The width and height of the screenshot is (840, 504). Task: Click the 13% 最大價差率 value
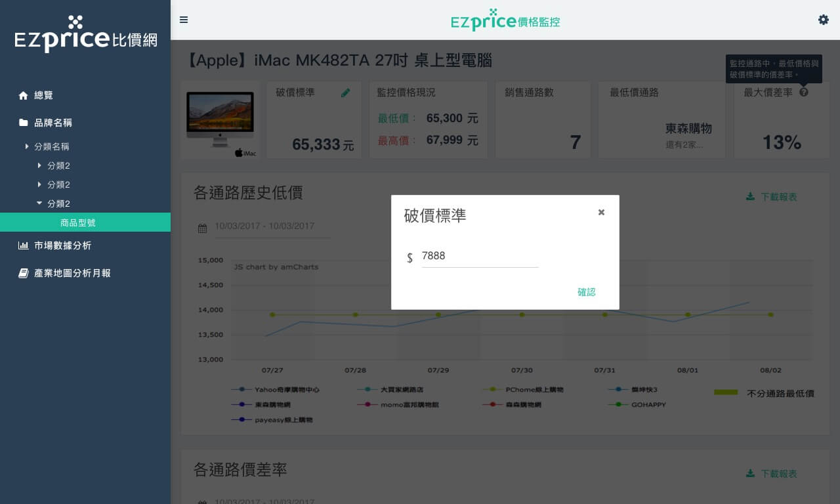pyautogui.click(x=782, y=142)
